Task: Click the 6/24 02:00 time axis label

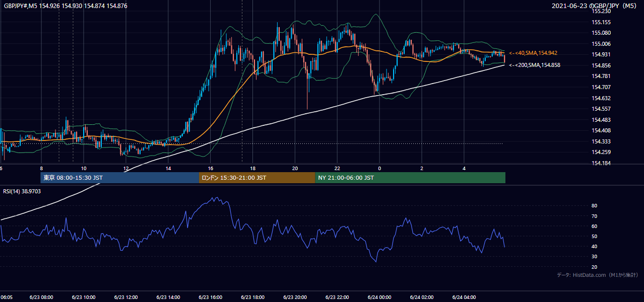Action: pos(422,297)
